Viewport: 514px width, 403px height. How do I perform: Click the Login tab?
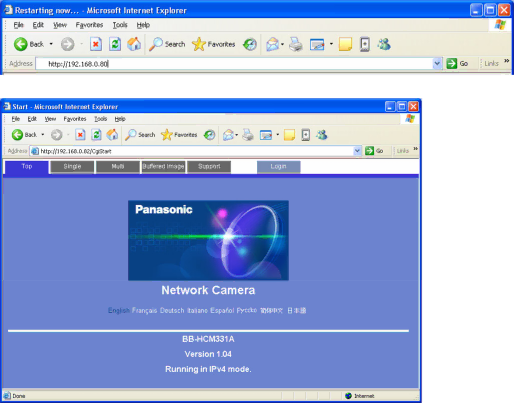[278, 167]
